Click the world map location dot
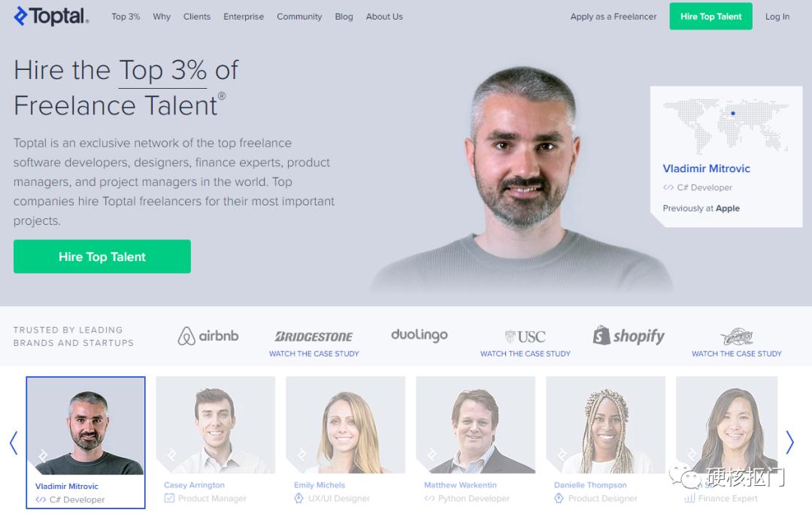 (x=733, y=113)
